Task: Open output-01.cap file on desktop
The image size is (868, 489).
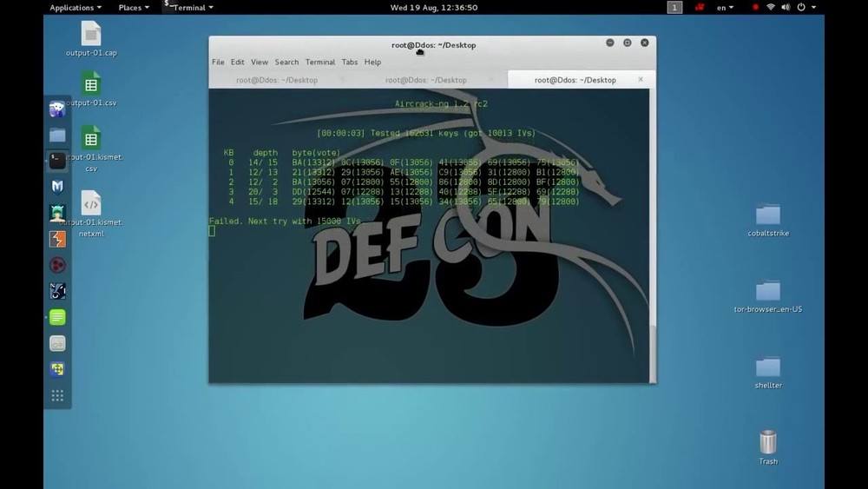Action: click(91, 38)
